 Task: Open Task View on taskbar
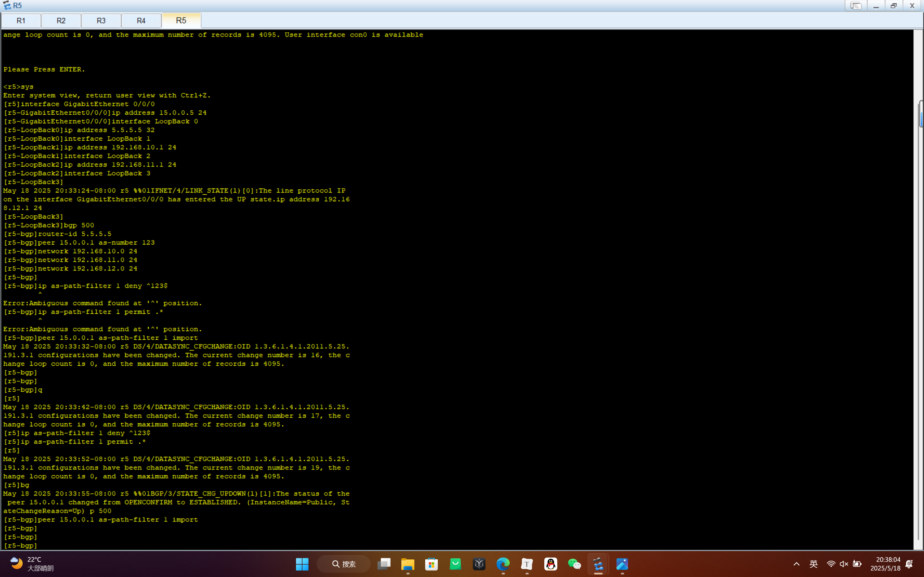[x=384, y=564]
